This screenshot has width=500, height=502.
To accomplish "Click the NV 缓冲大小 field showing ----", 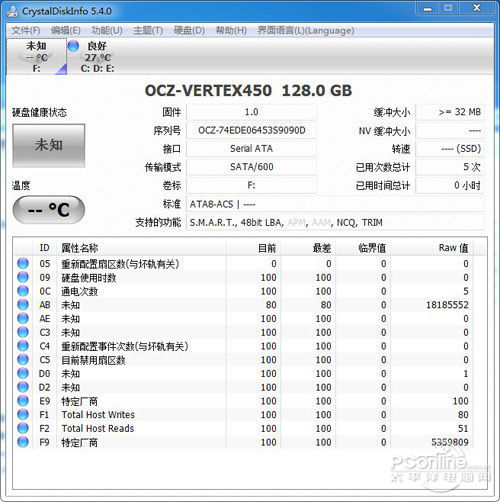I will (x=450, y=130).
